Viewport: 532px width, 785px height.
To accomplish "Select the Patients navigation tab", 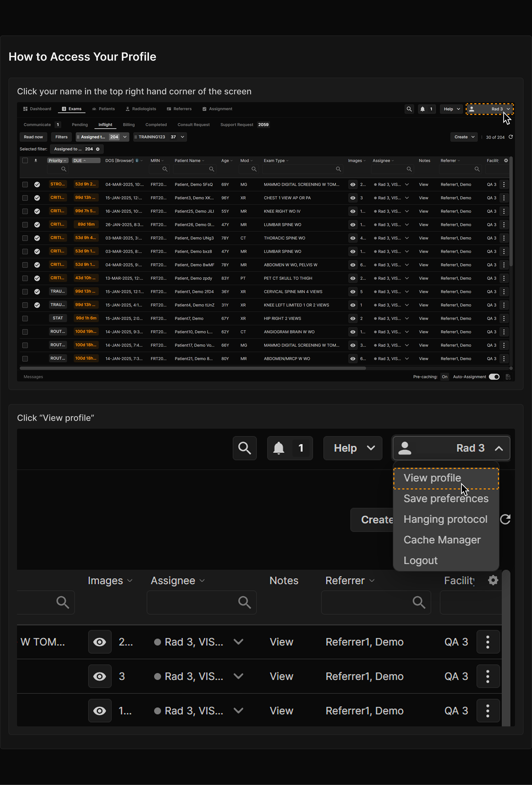I will click(103, 109).
